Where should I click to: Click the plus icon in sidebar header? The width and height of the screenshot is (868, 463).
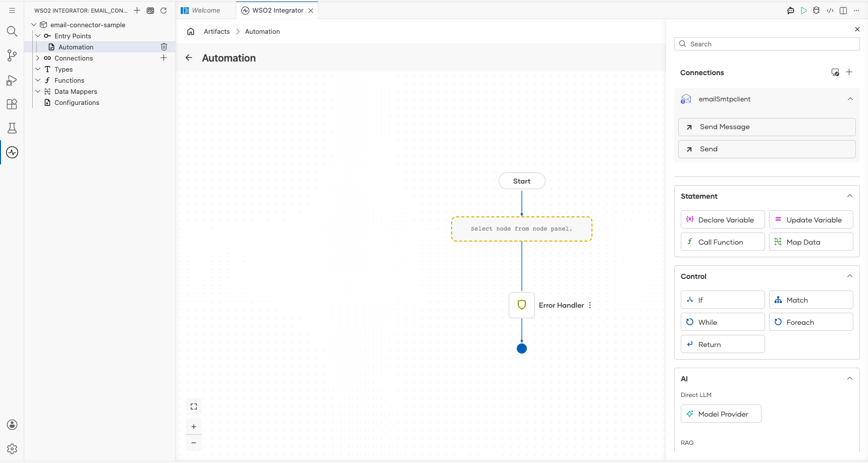pyautogui.click(x=137, y=10)
